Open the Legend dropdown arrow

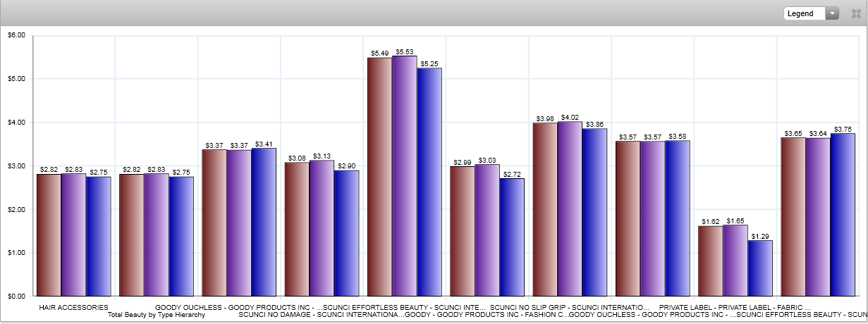[x=833, y=13]
